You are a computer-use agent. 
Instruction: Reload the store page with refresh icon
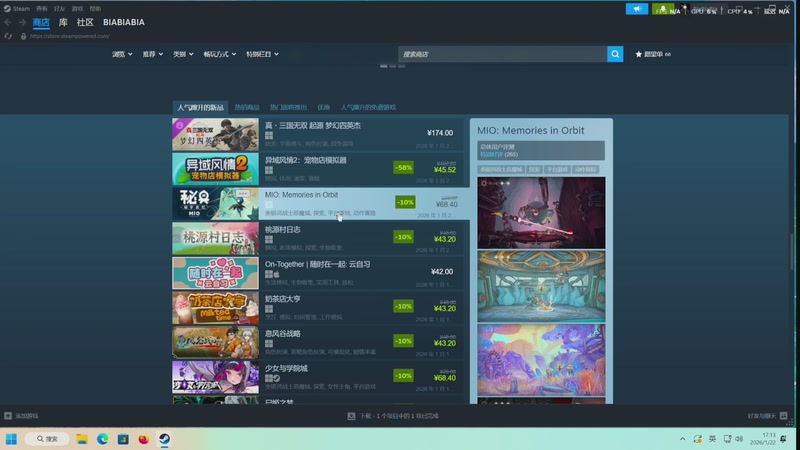[8, 36]
